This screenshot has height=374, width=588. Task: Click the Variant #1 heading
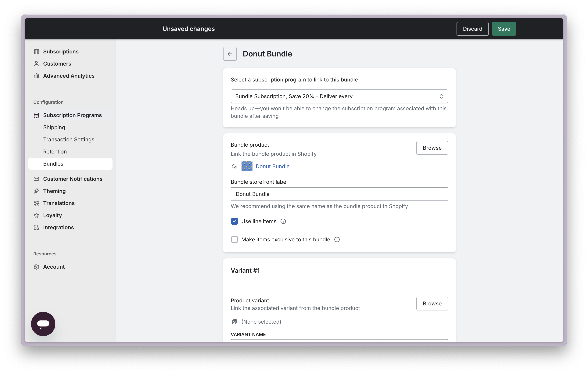pyautogui.click(x=245, y=270)
